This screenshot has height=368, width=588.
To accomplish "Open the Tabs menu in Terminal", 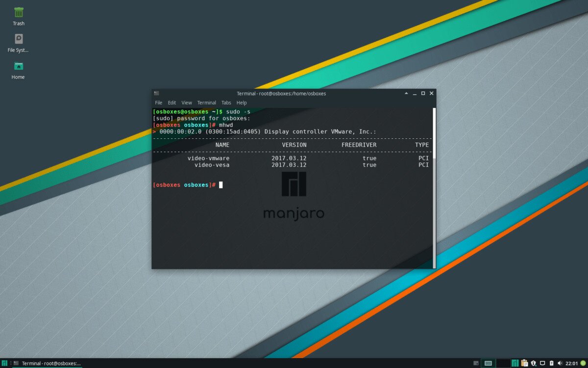I will (x=226, y=103).
